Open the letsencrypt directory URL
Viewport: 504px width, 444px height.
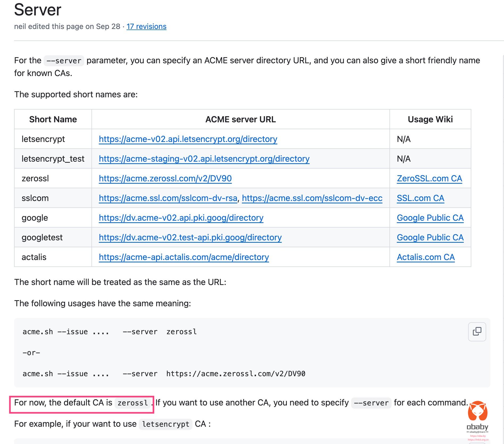[188, 139]
